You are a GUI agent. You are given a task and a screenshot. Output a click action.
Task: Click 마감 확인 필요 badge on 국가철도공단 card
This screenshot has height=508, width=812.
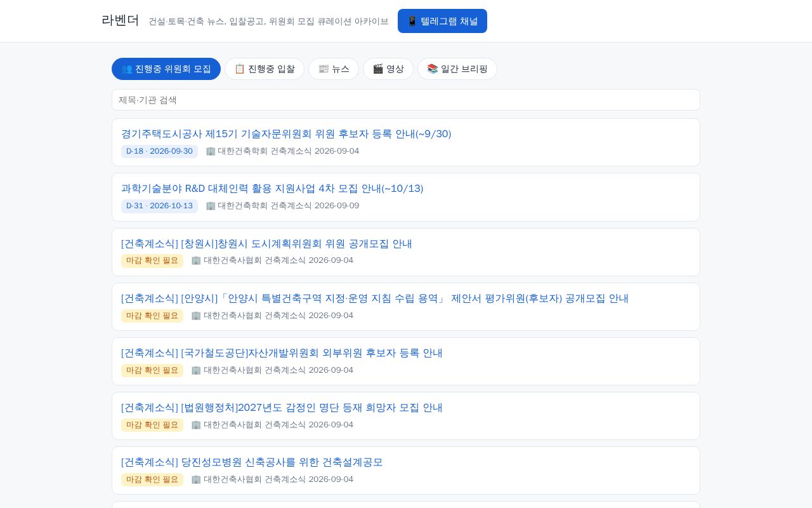pos(152,370)
